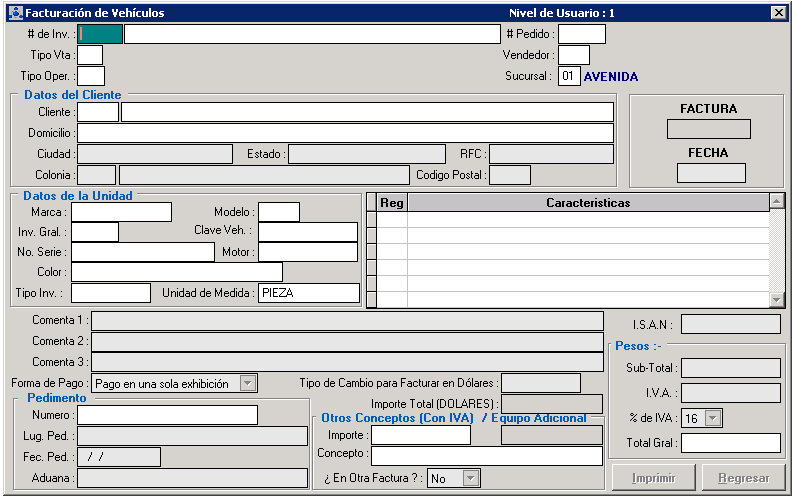The image size is (792, 497).
Task: Focus the # Pedido field
Action: click(x=581, y=34)
